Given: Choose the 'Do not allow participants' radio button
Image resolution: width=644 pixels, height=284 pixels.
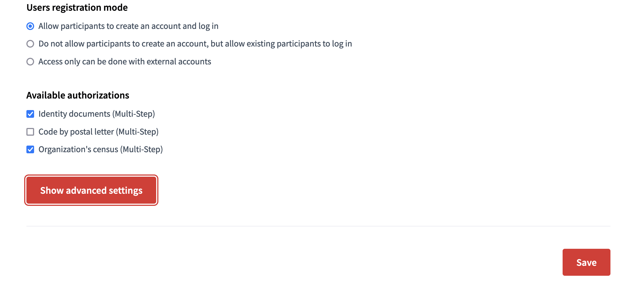Looking at the screenshot, I should tap(30, 44).
